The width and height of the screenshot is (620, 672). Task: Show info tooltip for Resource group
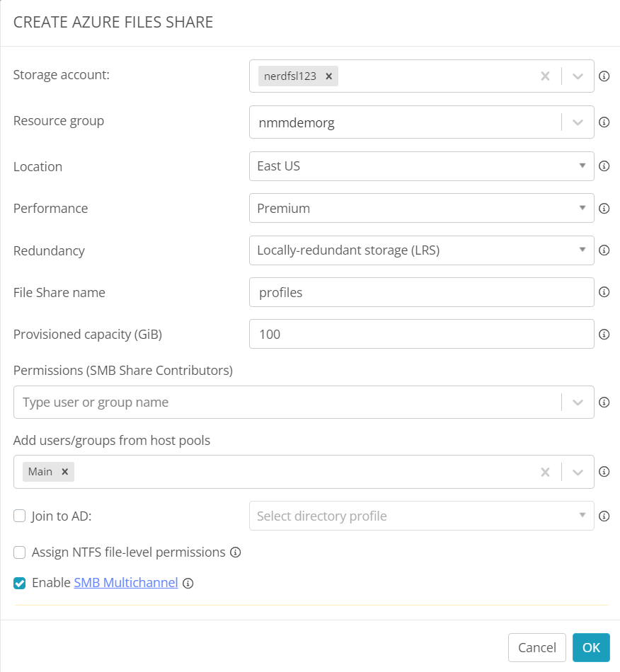pyautogui.click(x=604, y=122)
